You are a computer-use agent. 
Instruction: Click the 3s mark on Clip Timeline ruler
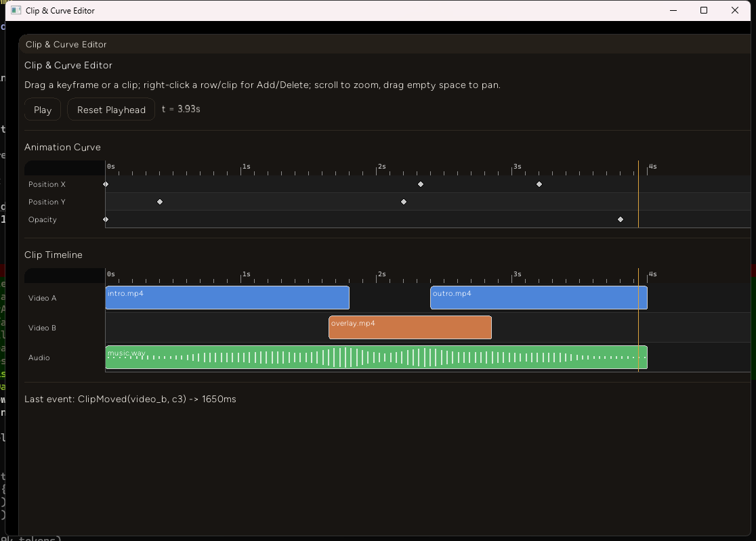tap(517, 274)
